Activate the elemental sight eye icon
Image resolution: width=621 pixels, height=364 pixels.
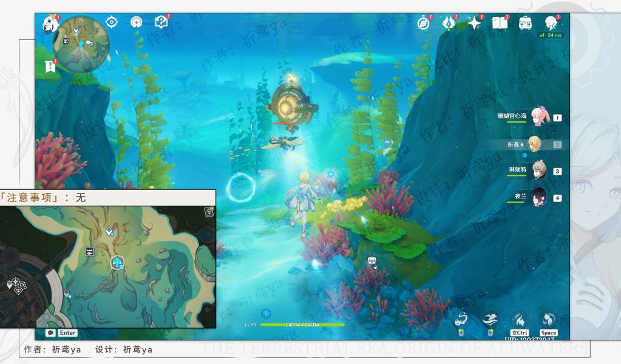click(x=112, y=22)
